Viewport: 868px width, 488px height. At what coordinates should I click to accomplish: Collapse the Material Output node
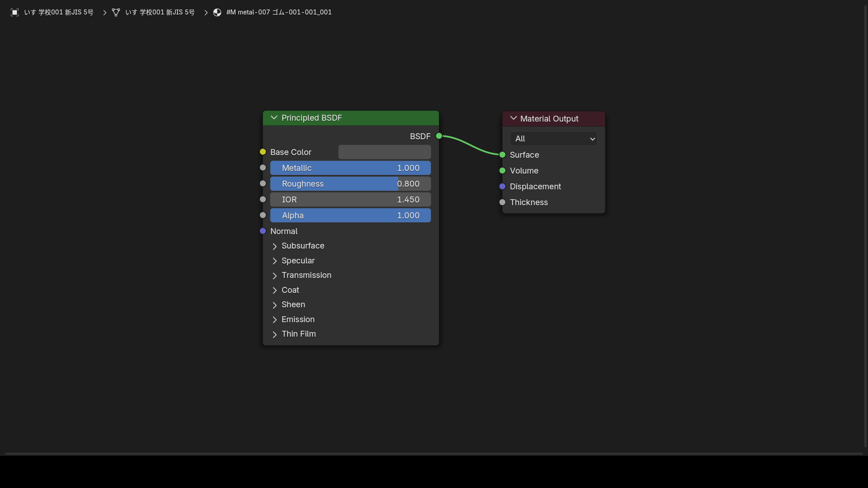(514, 118)
